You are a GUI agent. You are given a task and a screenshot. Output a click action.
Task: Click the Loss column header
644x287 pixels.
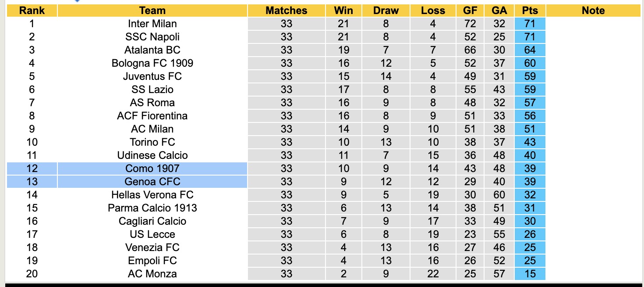[x=433, y=11]
